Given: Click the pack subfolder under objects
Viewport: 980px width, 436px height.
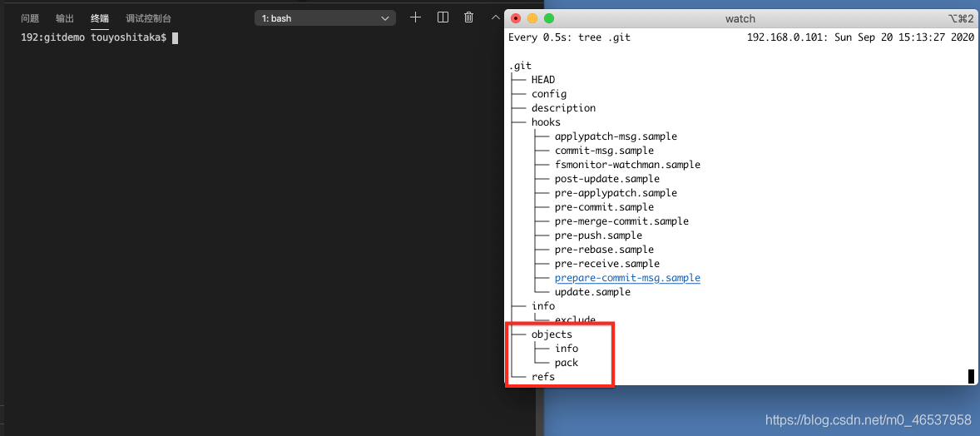Looking at the screenshot, I should tap(567, 363).
